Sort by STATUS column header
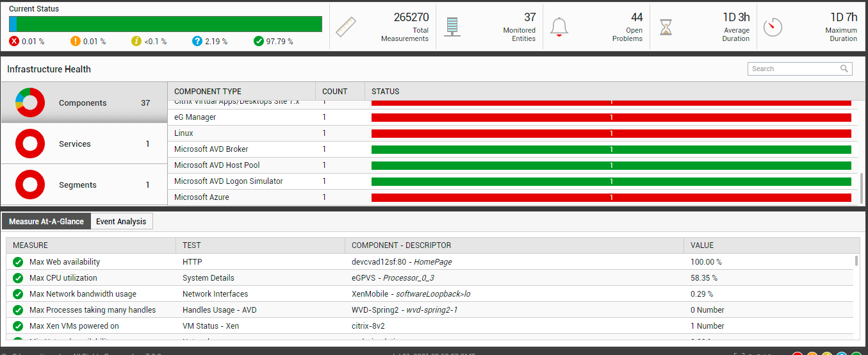868x355 pixels. [x=612, y=92]
